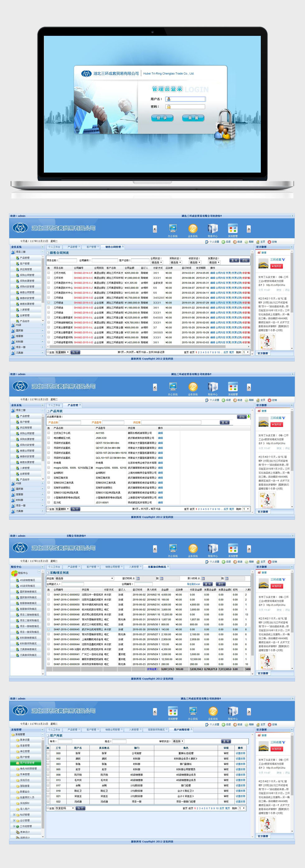Click the 刀具部采购情况 icon in the finance sidebar

(x=17, y=655)
